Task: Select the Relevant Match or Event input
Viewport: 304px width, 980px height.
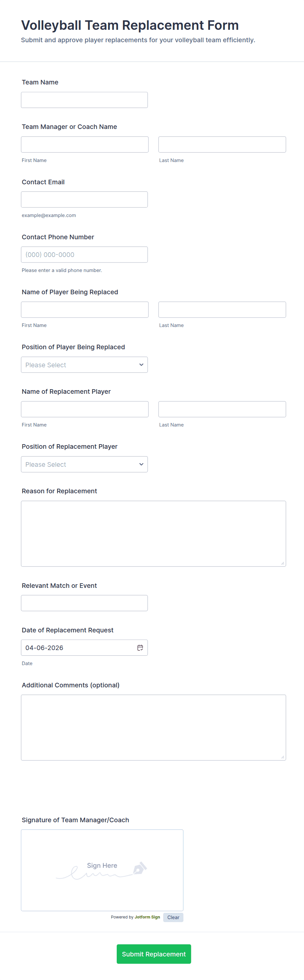Action: 84,603
